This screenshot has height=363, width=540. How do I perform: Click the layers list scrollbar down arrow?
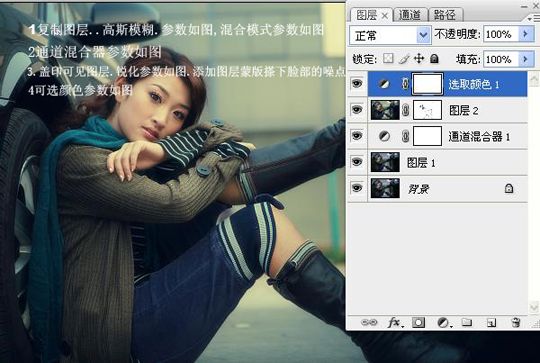pyautogui.click(x=533, y=306)
